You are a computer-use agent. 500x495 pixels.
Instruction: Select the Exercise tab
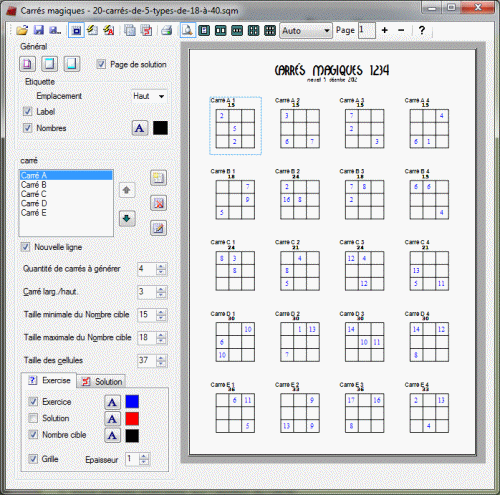[x=49, y=380]
